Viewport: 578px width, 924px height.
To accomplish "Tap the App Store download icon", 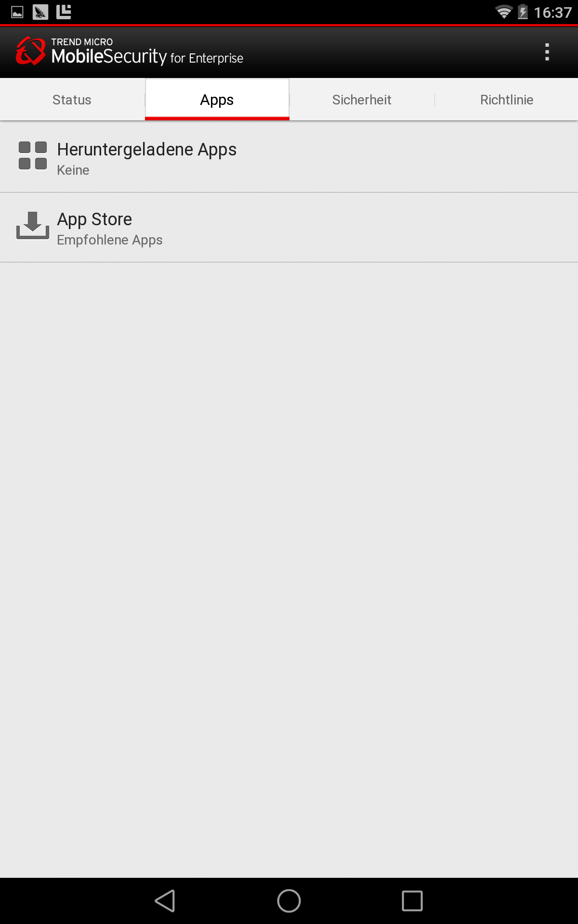I will click(33, 225).
